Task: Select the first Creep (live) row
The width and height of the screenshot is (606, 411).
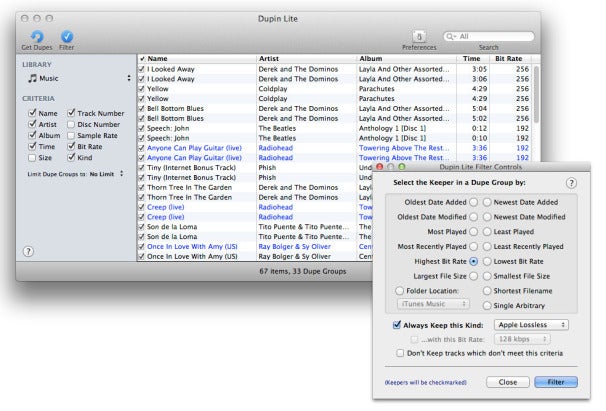Action: [255, 207]
